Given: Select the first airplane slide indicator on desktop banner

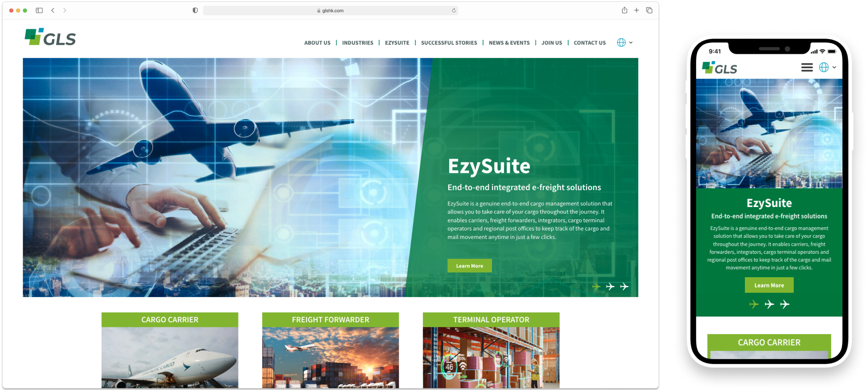Looking at the screenshot, I should point(596,286).
